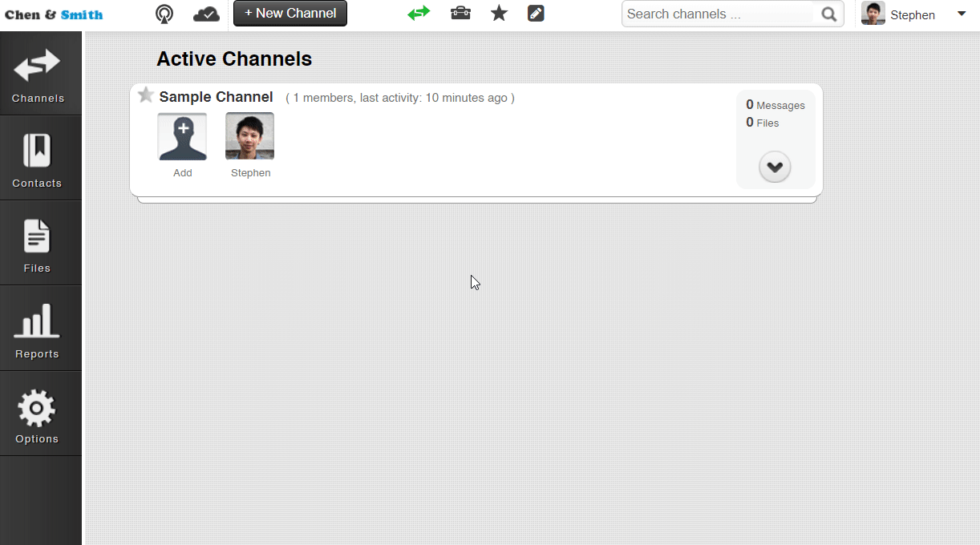This screenshot has width=980, height=545.
Task: Click Stephen's member photo in channel
Action: 249,136
